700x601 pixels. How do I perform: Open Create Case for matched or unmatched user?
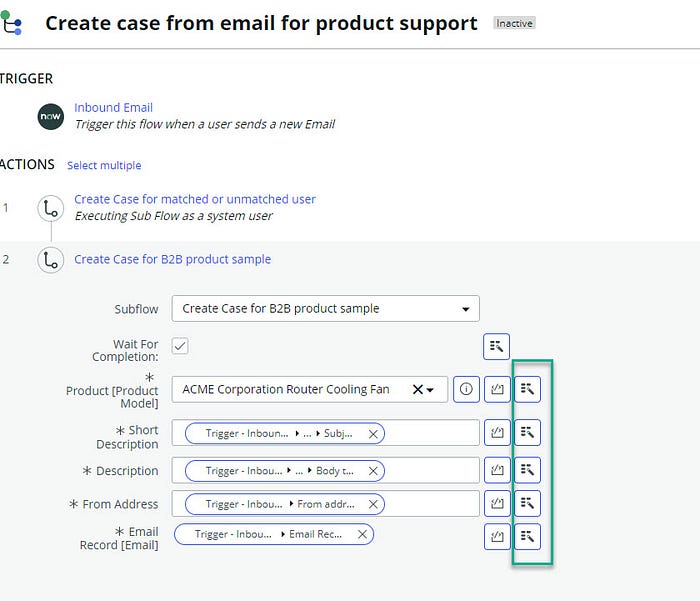(x=194, y=199)
